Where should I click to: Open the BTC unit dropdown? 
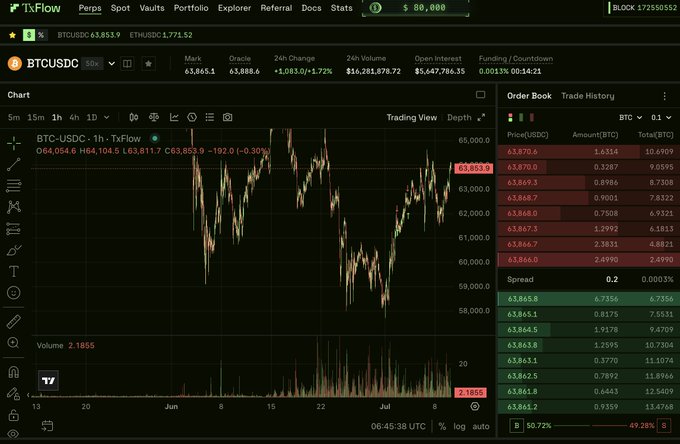631,118
